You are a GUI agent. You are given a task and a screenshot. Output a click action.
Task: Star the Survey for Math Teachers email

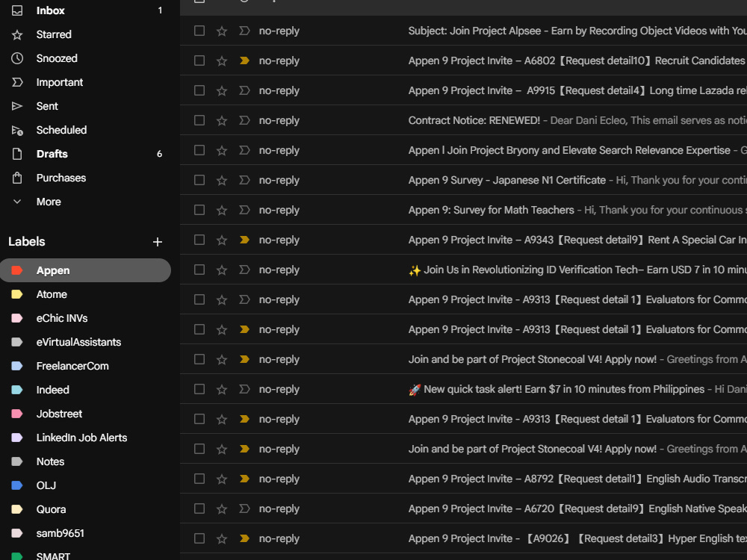[222, 210]
